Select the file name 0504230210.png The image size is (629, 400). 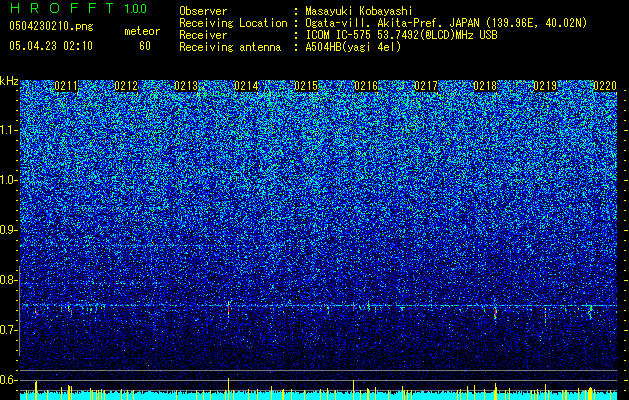(51, 26)
